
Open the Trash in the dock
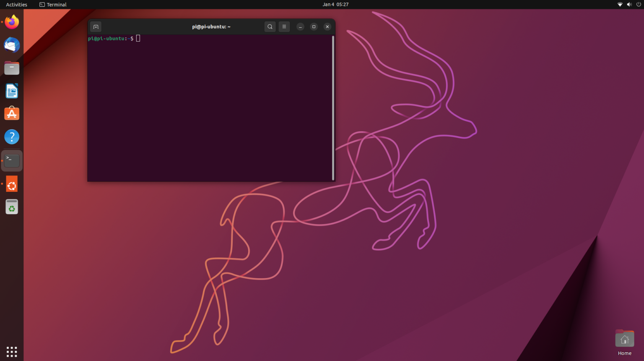pyautogui.click(x=12, y=207)
